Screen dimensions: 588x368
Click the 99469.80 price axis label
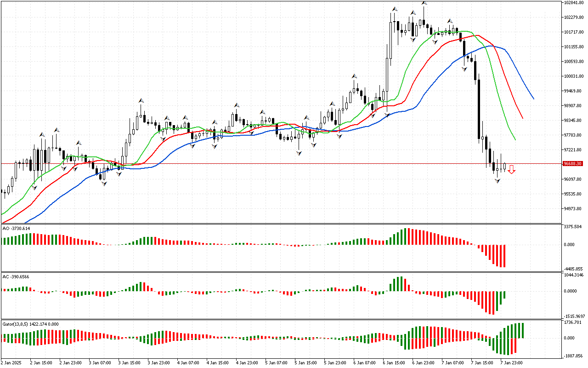tap(572, 91)
